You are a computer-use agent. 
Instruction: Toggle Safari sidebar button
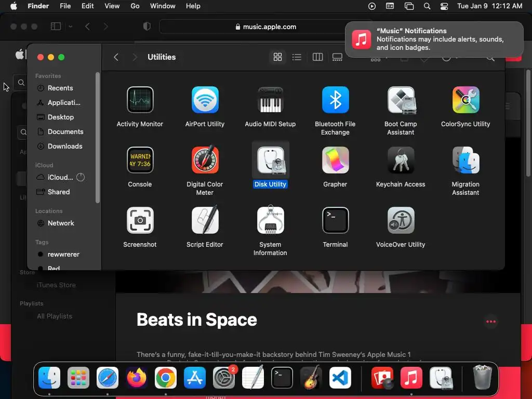click(x=56, y=26)
